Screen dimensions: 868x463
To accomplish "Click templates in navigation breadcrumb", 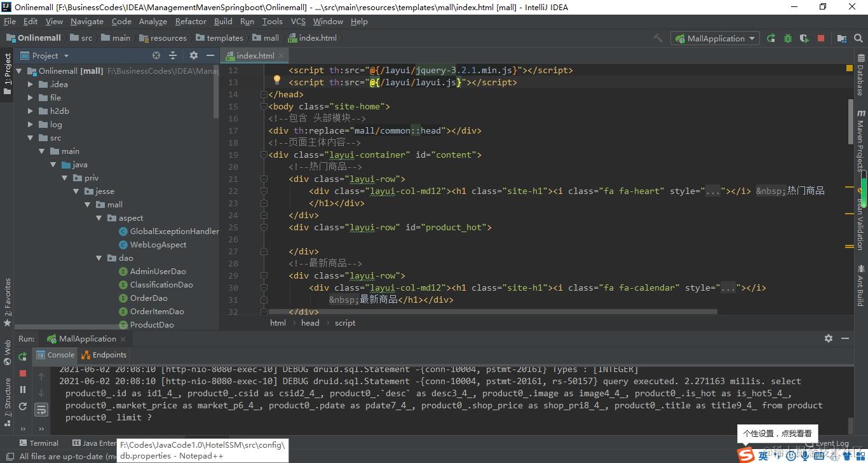I will pos(220,38).
